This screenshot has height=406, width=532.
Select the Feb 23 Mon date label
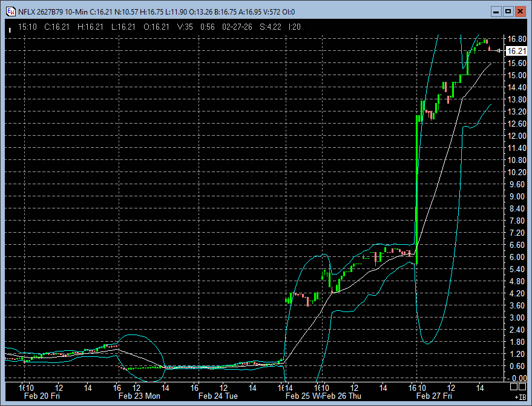139,396
